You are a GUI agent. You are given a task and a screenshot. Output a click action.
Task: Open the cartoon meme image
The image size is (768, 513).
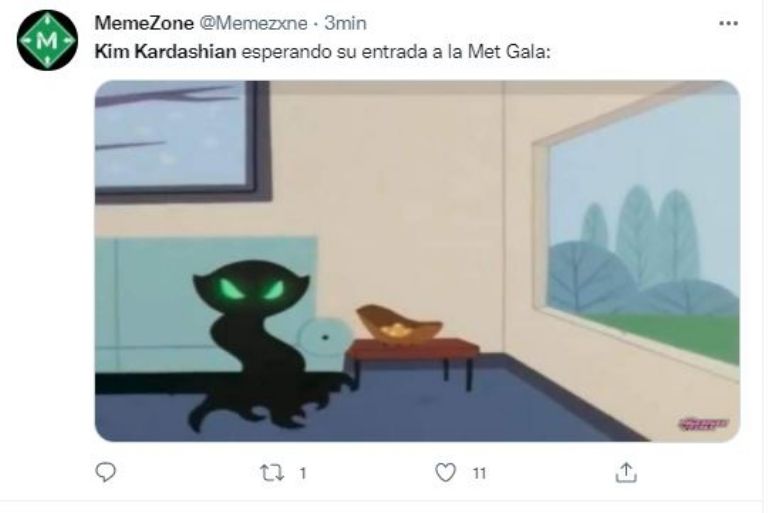point(417,261)
